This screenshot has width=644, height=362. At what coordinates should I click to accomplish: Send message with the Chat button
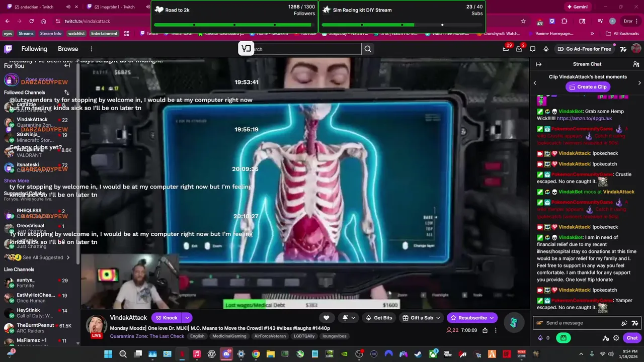632,338
